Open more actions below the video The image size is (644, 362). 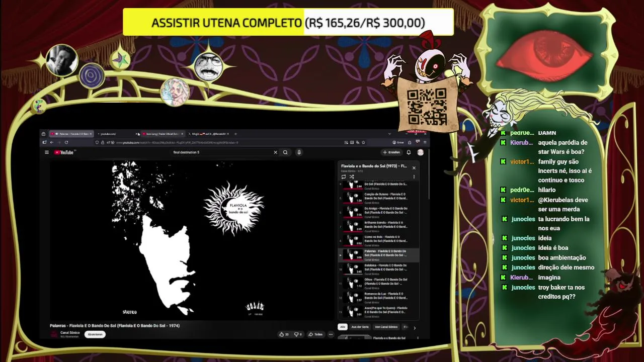331,334
